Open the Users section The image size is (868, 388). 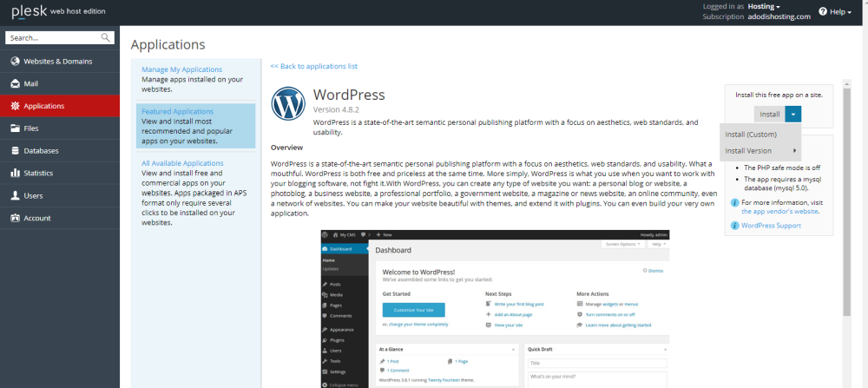point(60,196)
